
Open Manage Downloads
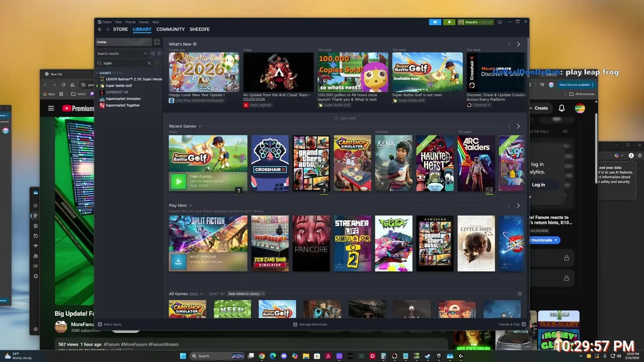(x=310, y=324)
